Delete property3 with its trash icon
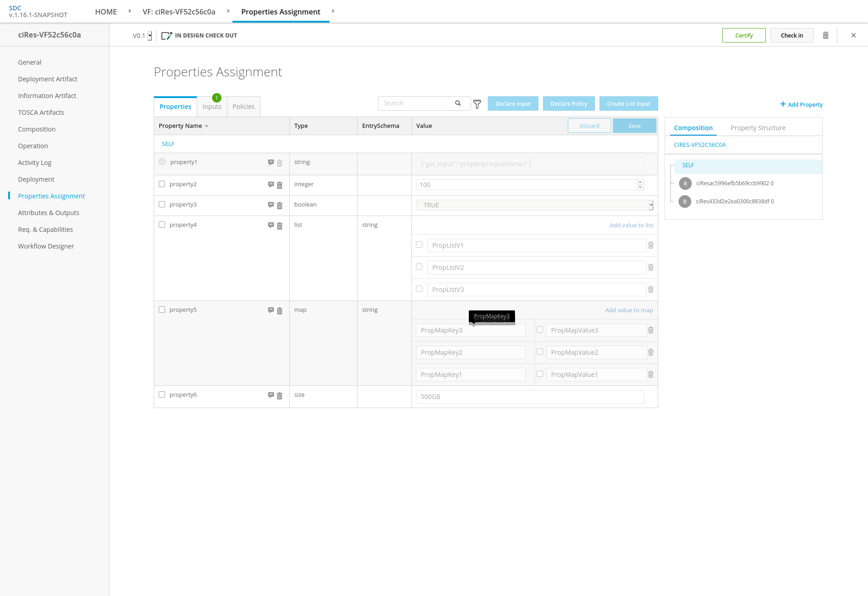The height and width of the screenshot is (596, 868). coord(279,205)
